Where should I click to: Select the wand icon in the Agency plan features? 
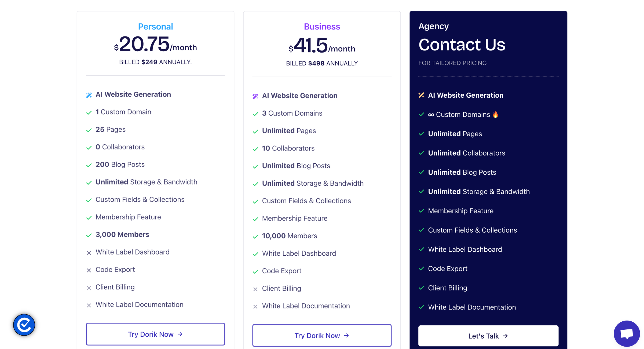coord(421,95)
